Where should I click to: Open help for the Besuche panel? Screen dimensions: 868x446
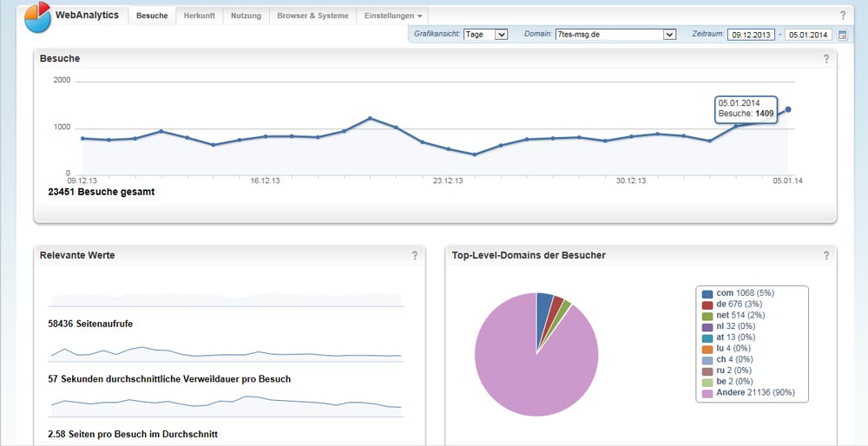[x=826, y=59]
